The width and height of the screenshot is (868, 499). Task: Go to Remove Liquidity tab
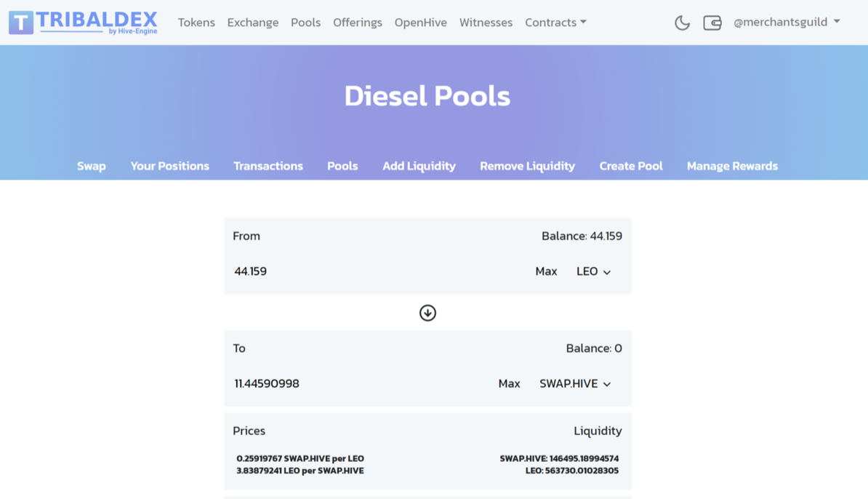(x=527, y=166)
